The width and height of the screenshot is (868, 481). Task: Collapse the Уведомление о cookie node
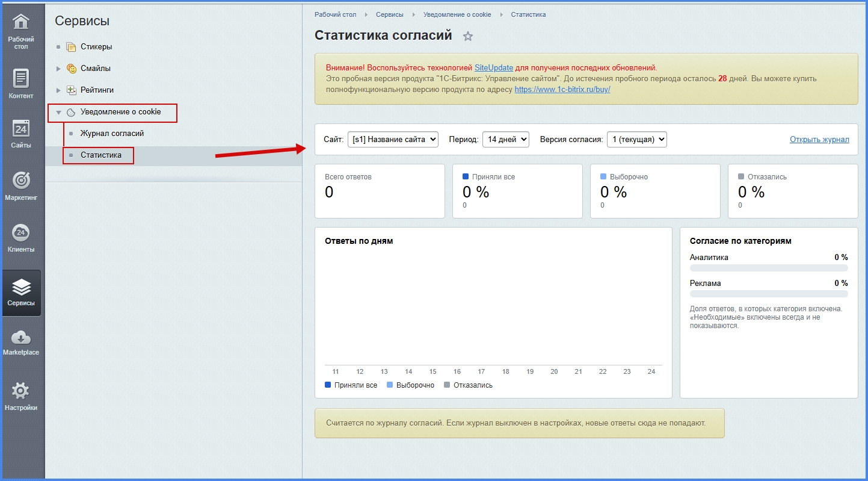click(58, 112)
